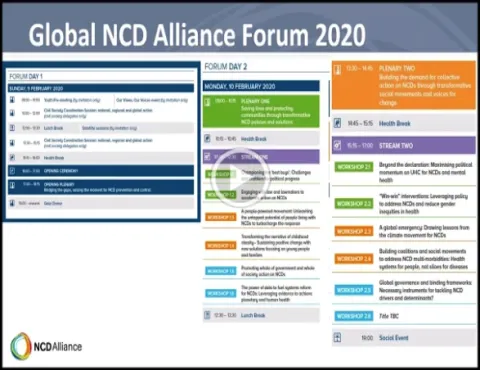Click the STREAM TWO purple header
Viewport: 480px width, 370px height.
(x=404, y=145)
